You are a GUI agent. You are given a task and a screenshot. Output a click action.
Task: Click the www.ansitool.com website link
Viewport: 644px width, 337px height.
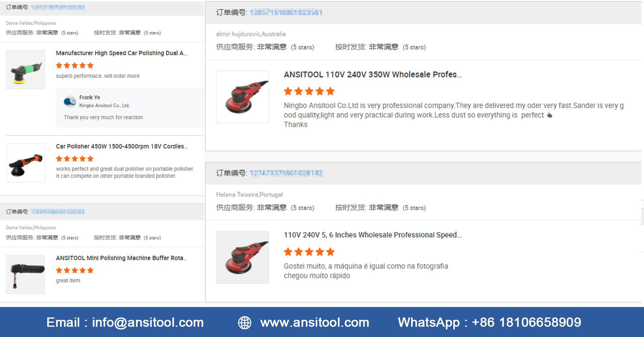point(315,323)
